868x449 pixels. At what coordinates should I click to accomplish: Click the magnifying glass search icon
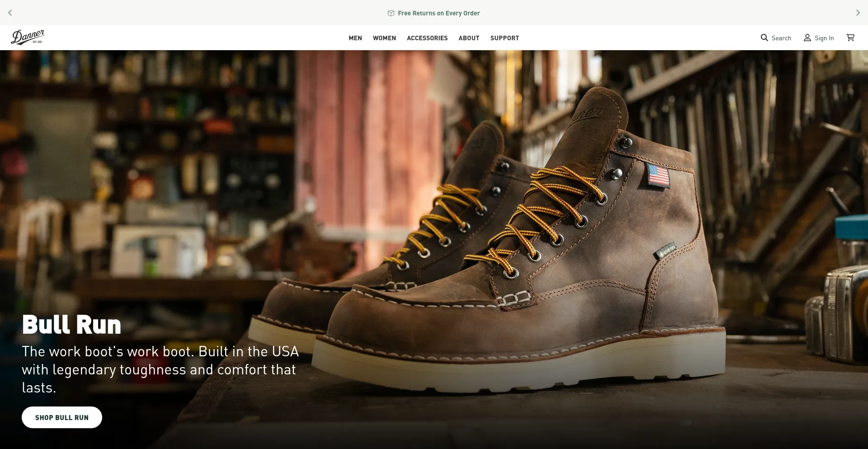(764, 38)
